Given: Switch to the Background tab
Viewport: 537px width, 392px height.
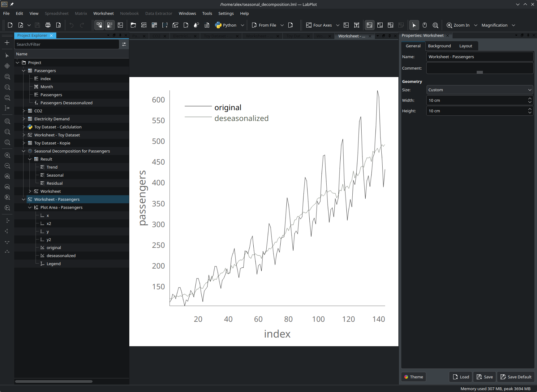Looking at the screenshot, I should [x=439, y=46].
